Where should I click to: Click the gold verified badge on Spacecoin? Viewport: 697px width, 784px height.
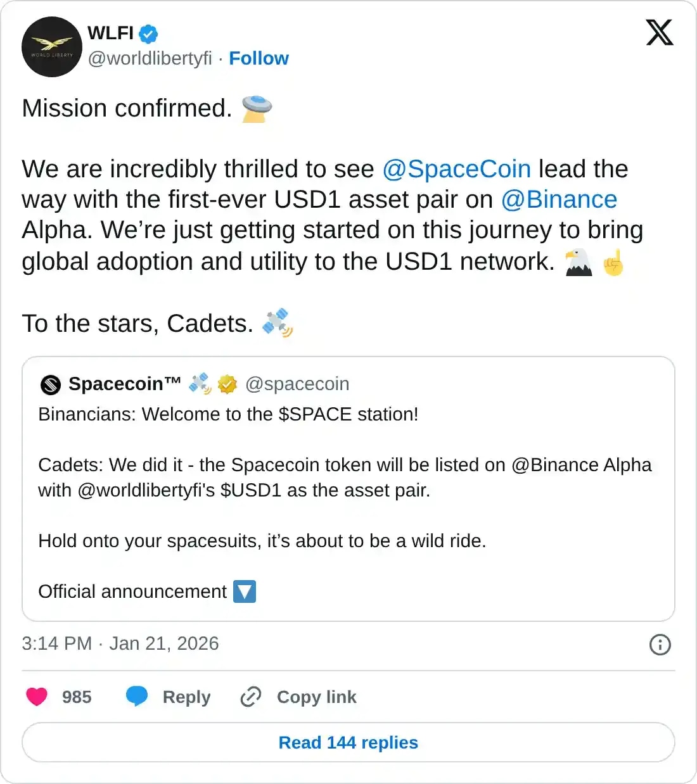click(x=226, y=383)
